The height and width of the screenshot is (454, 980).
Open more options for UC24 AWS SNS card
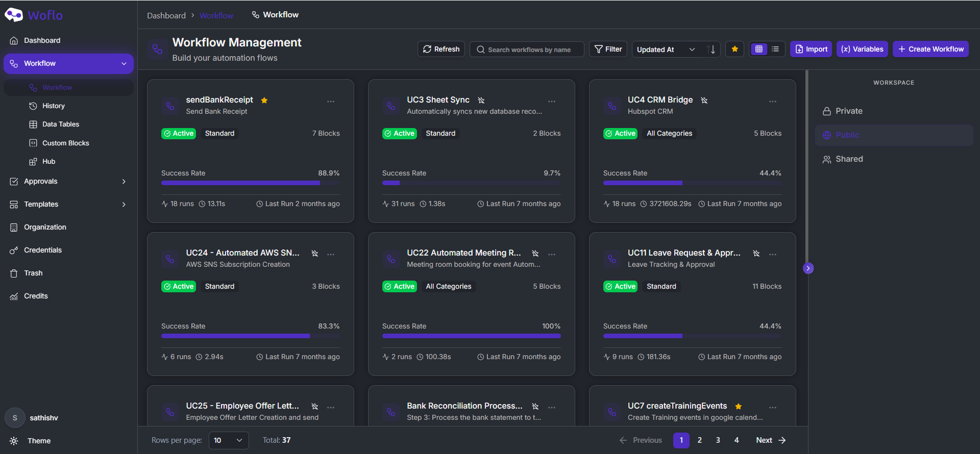[331, 254]
